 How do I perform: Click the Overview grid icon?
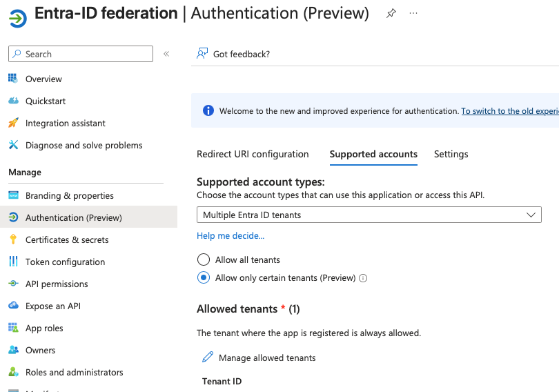pyautogui.click(x=13, y=79)
